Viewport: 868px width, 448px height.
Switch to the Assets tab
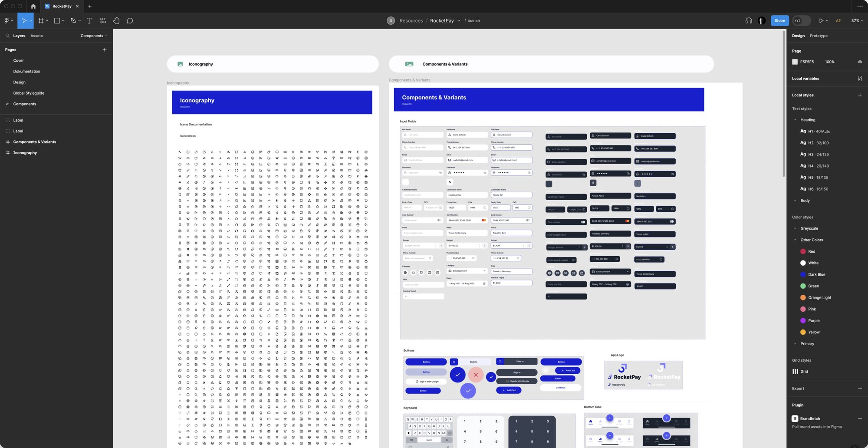pyautogui.click(x=36, y=36)
